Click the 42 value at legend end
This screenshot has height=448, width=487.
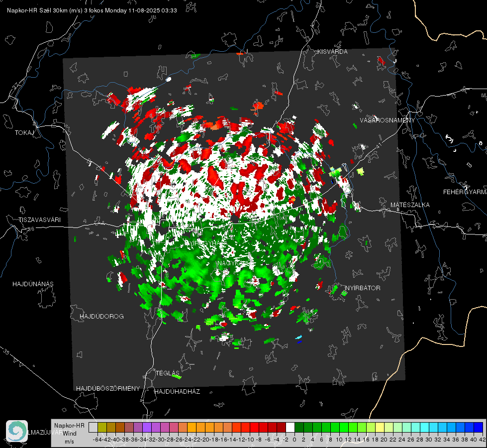(x=482, y=440)
